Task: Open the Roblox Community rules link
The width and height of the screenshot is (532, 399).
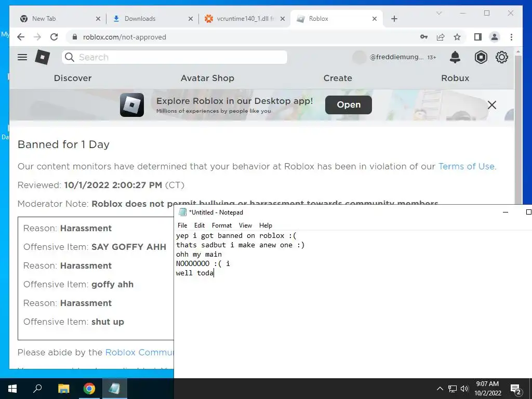Action: point(139,352)
